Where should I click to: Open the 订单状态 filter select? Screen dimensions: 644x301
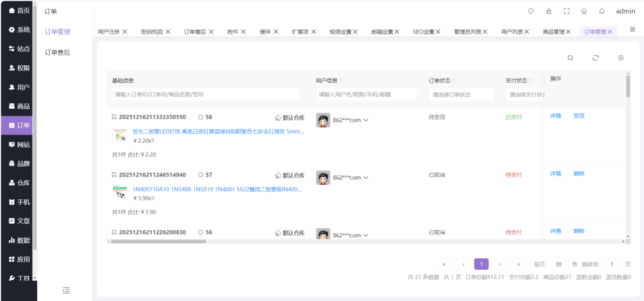(x=462, y=94)
